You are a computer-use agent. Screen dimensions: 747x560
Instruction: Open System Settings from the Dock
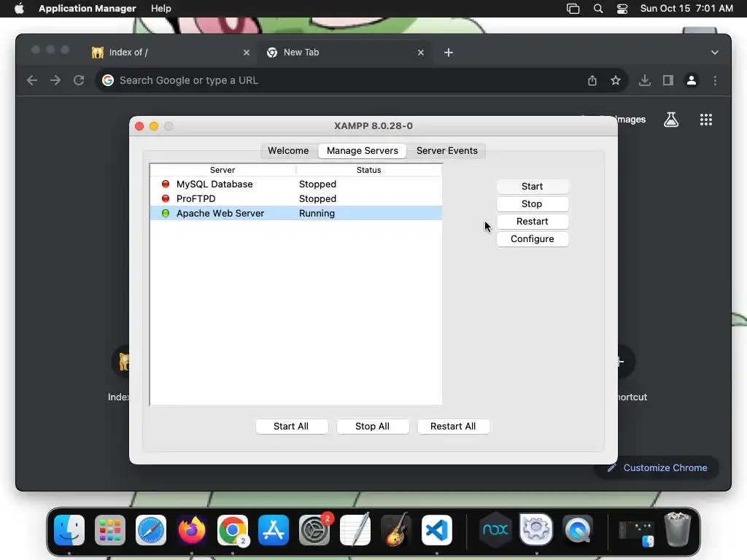314,530
